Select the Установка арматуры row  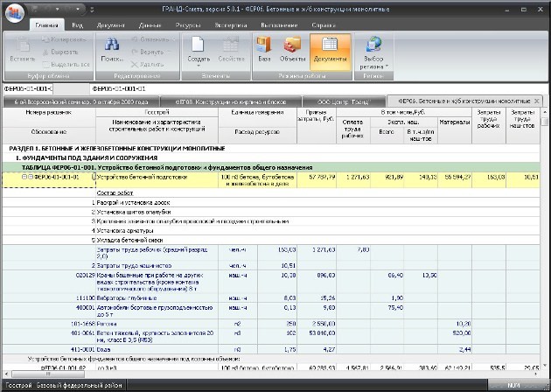(271, 231)
